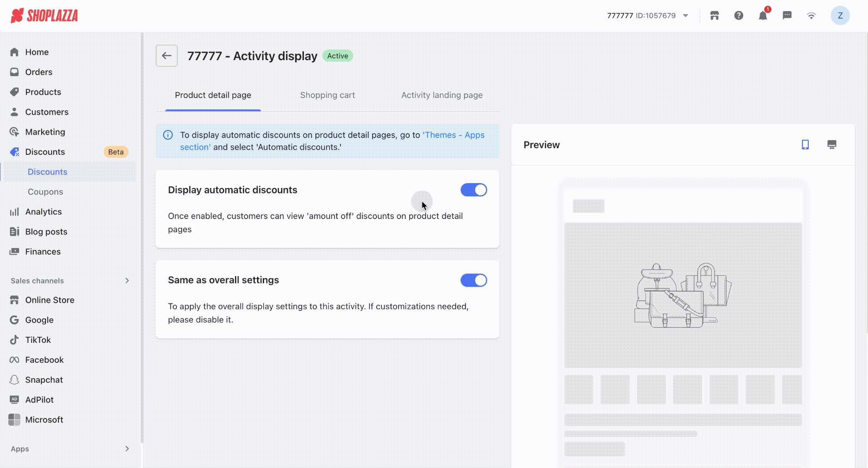Go to Coupons in the sidebar
This screenshot has height=468, width=868.
point(45,192)
